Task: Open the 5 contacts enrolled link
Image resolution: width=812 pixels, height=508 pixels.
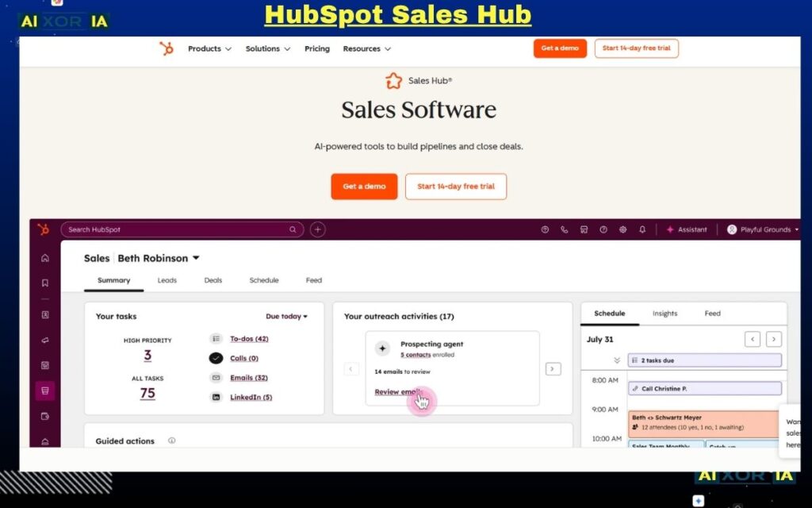Action: click(416, 355)
